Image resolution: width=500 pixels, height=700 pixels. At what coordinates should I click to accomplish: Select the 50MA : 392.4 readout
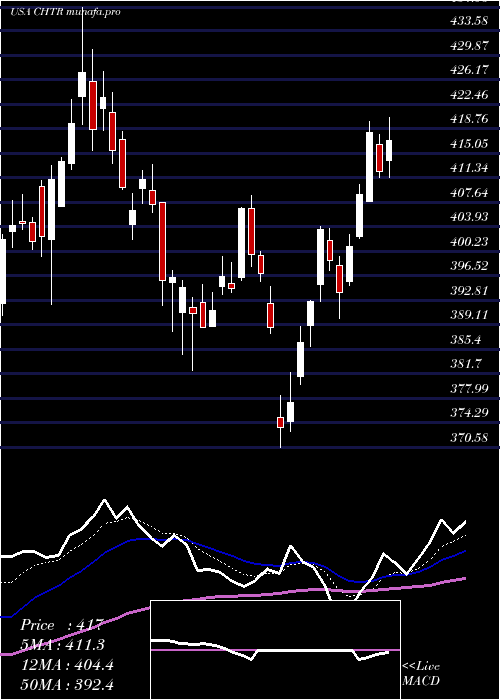pyautogui.click(x=67, y=684)
